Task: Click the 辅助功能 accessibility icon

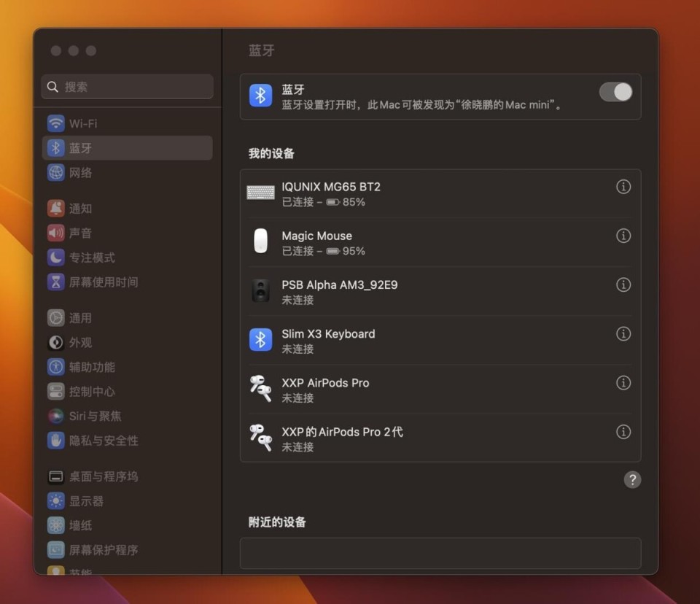Action: pos(56,367)
